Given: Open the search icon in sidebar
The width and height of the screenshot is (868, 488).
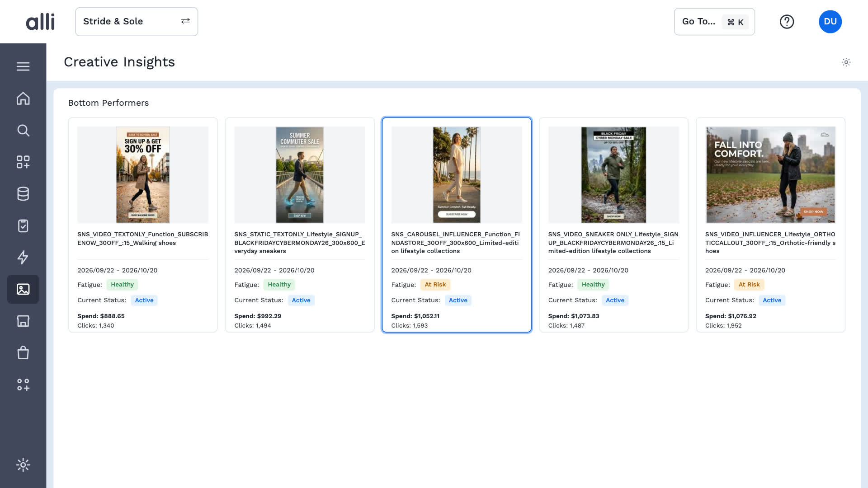Looking at the screenshot, I should [x=23, y=131].
